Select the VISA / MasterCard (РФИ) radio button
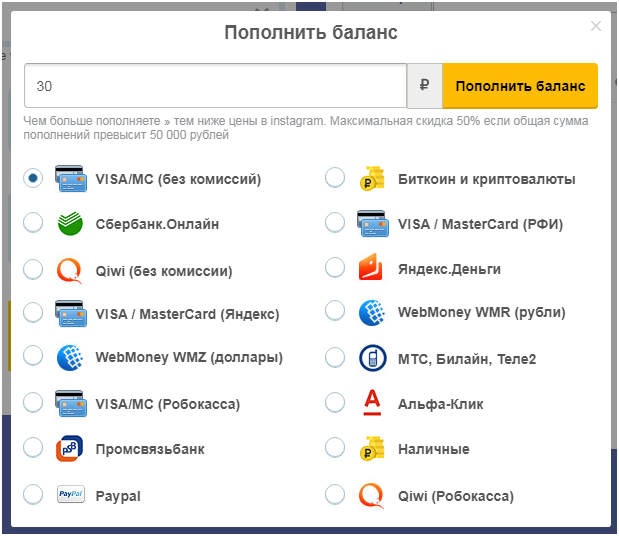Screen dimensions: 619x536 (335, 222)
